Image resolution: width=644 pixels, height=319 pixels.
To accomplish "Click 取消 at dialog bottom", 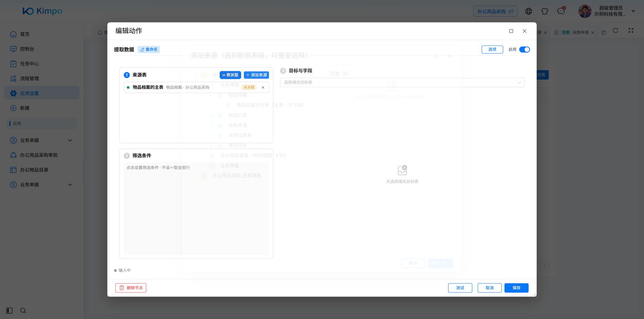I will click(x=489, y=288).
